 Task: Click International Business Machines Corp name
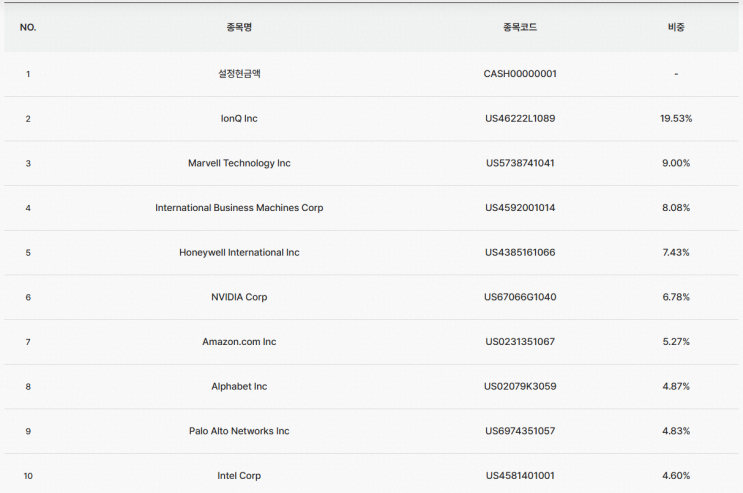pyautogui.click(x=239, y=208)
